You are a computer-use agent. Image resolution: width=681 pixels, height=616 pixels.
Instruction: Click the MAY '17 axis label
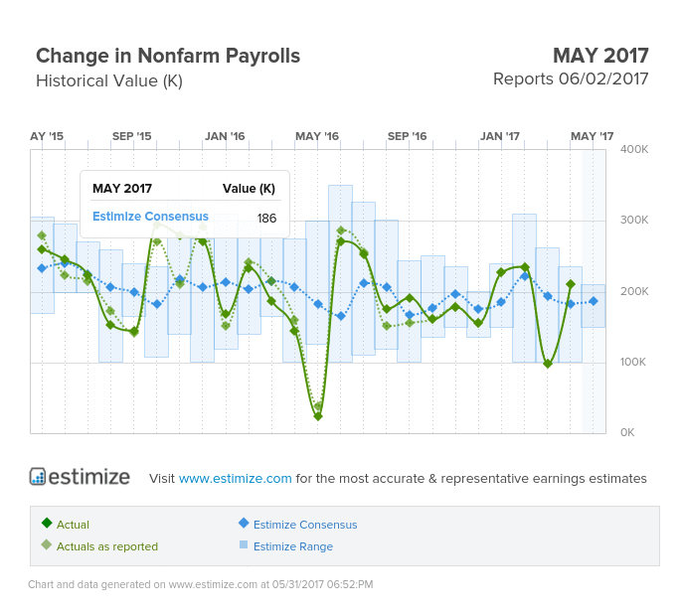592,136
